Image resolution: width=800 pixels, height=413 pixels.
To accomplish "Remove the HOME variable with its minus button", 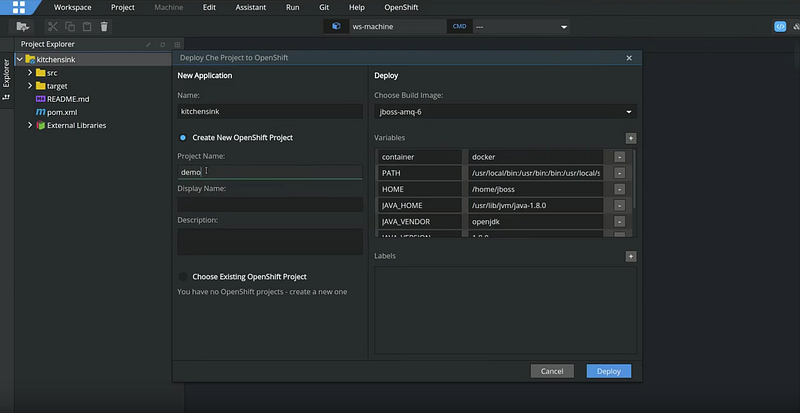I will 619,189.
